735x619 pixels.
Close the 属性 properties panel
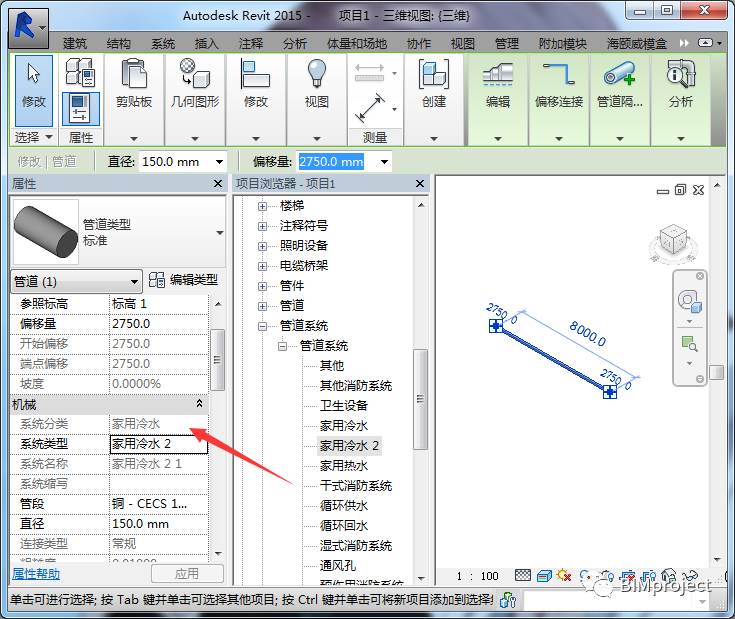218,184
